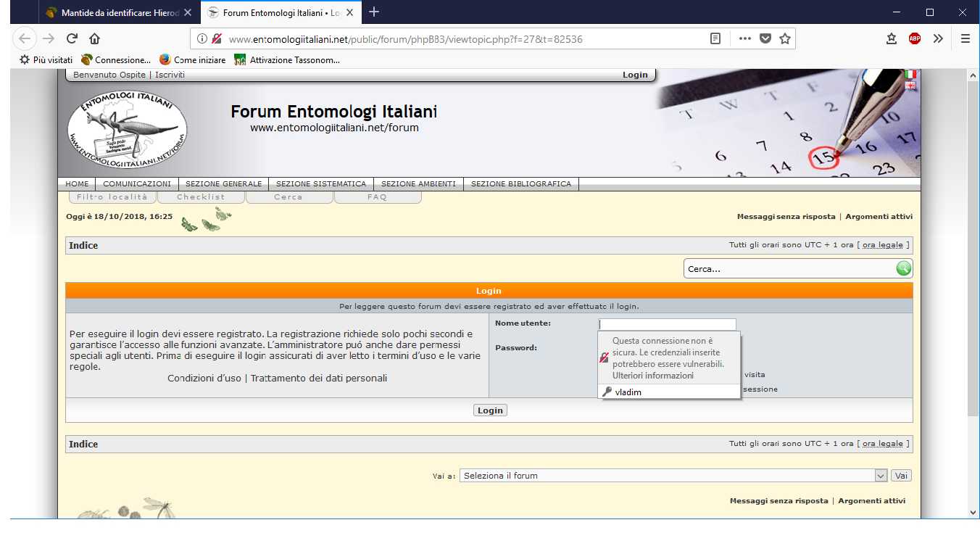Switch forum language to Italian flag
Image resolution: width=980 pixels, height=533 pixels.
[x=910, y=74]
